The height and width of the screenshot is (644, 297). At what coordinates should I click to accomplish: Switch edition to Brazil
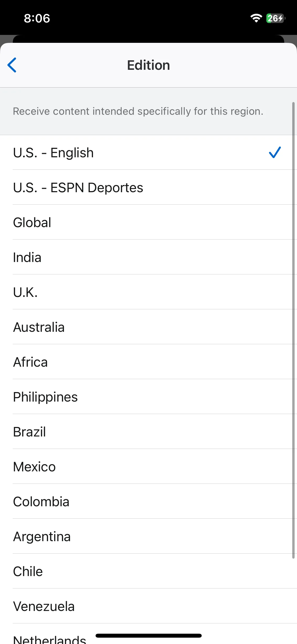click(x=148, y=432)
